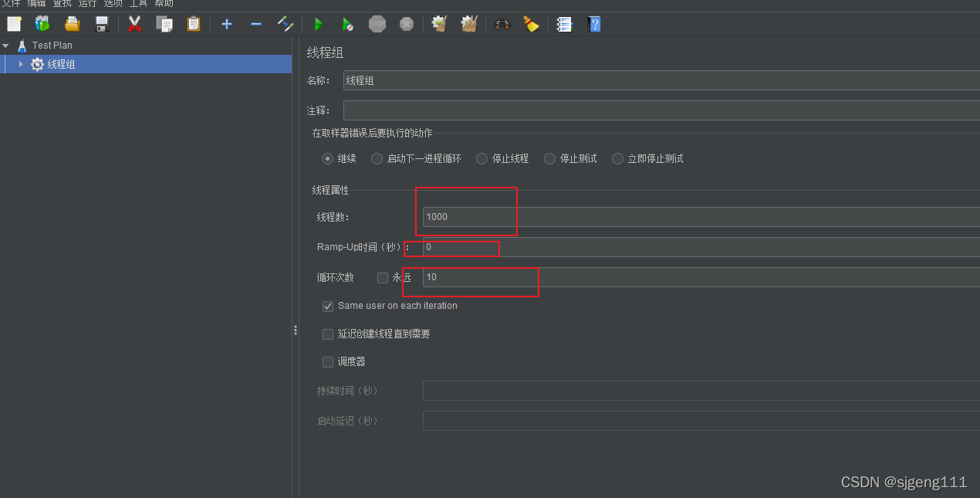The width and height of the screenshot is (980, 498).
Task: Click the Shutdown threads icon
Action: click(x=407, y=24)
